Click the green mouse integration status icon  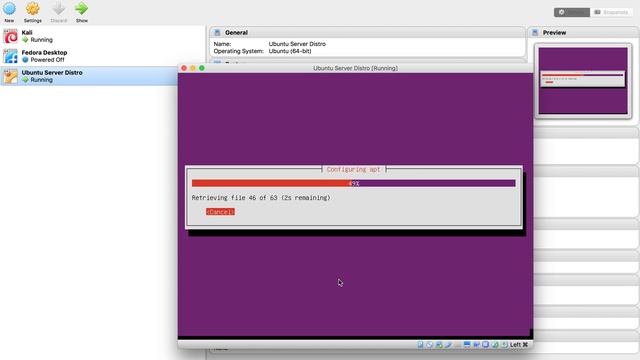click(495, 345)
